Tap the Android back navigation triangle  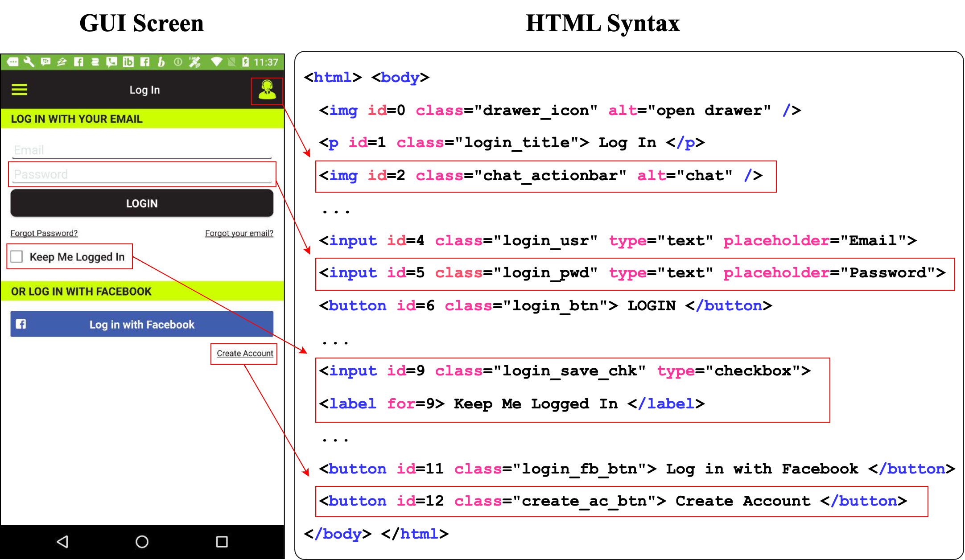pos(62,542)
